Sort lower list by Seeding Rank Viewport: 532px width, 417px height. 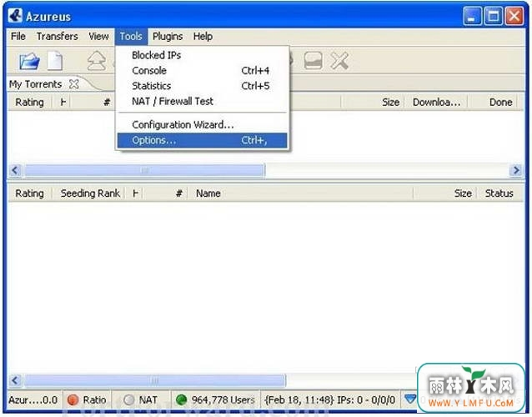pyautogui.click(x=90, y=193)
